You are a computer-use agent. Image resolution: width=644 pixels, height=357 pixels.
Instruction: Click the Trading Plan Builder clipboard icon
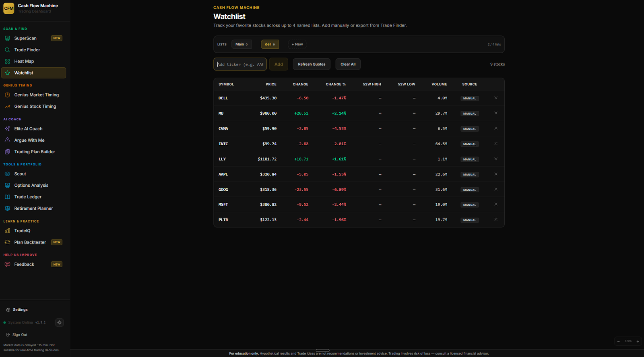click(x=7, y=152)
